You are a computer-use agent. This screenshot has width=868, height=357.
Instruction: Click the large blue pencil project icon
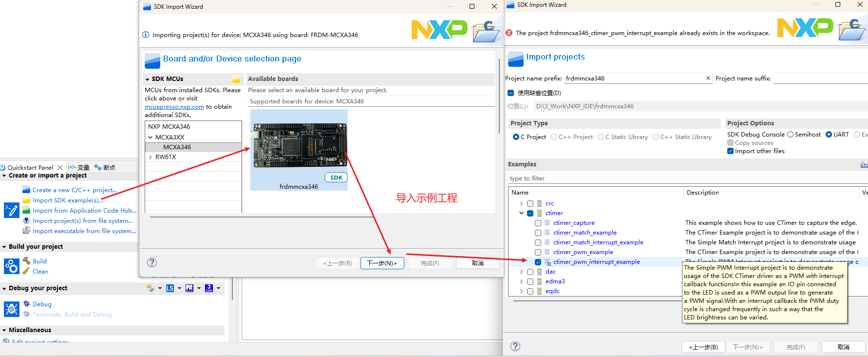(11, 210)
